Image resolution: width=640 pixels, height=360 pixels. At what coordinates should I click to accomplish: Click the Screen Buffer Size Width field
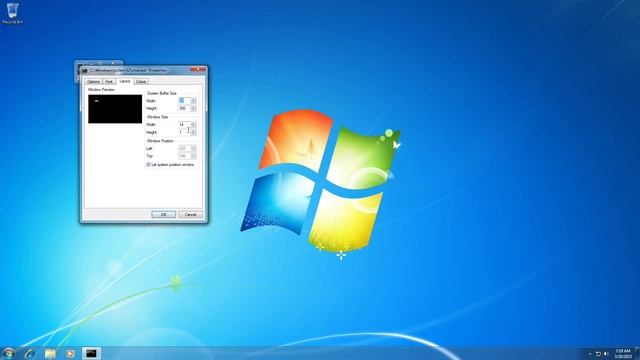pos(184,100)
